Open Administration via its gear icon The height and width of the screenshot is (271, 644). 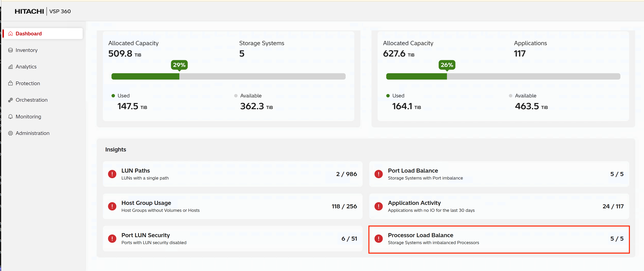coord(11,133)
